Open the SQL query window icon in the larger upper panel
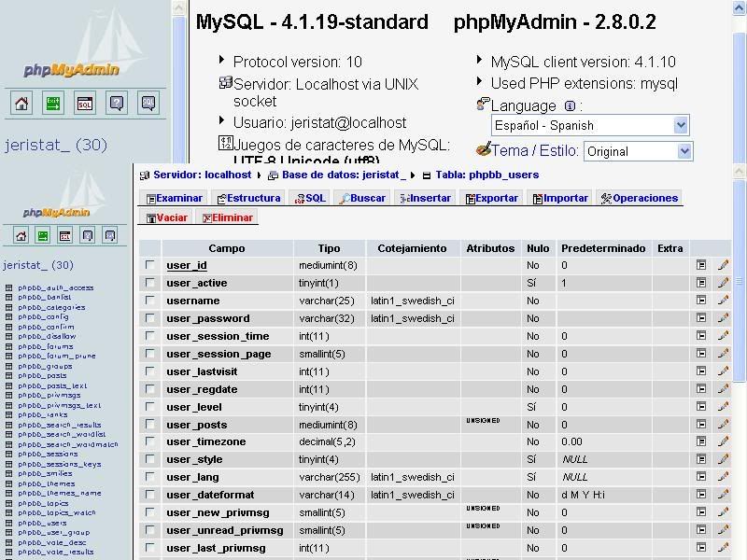 [85, 104]
